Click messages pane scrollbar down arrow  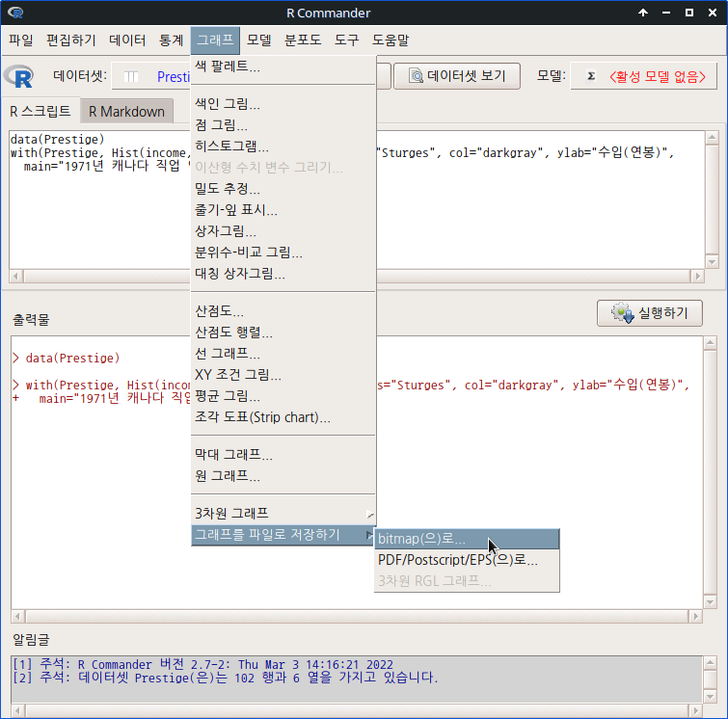tap(710, 696)
